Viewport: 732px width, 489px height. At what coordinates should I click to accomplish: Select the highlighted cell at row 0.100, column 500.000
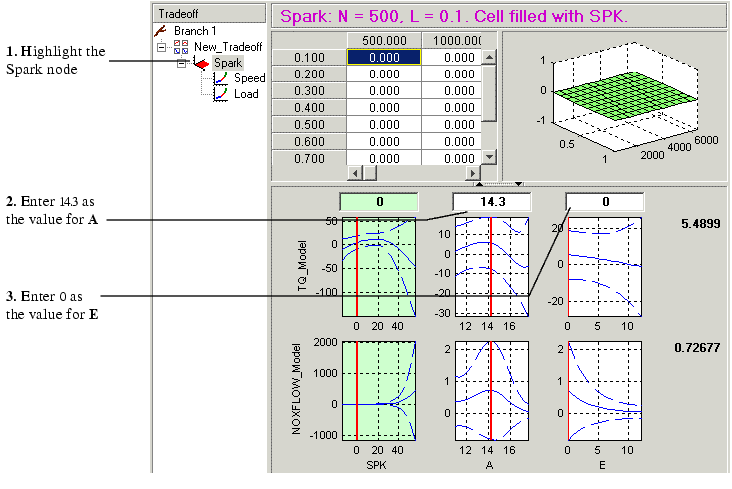(x=384, y=57)
